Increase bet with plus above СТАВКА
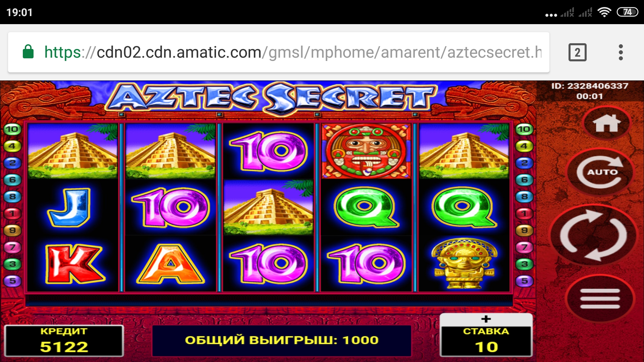Image resolution: width=644 pixels, height=362 pixels. (486, 319)
